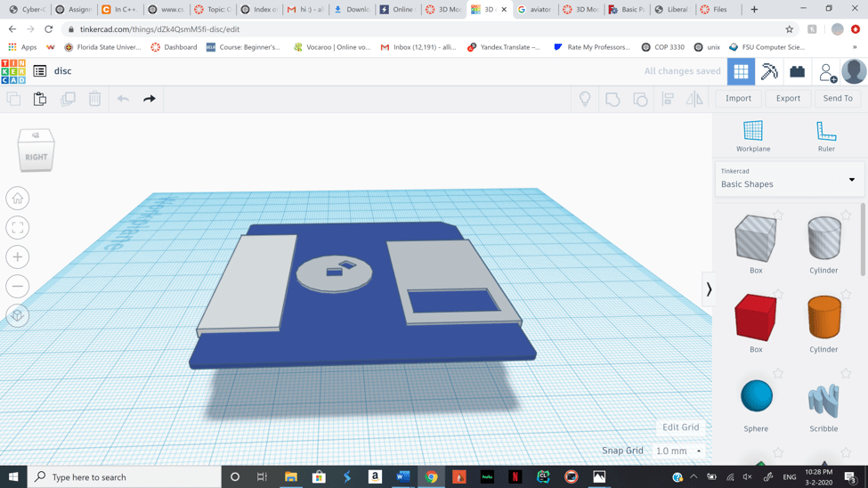Zoom in with the plus icon
The width and height of the screenshot is (868, 488).
click(x=18, y=257)
